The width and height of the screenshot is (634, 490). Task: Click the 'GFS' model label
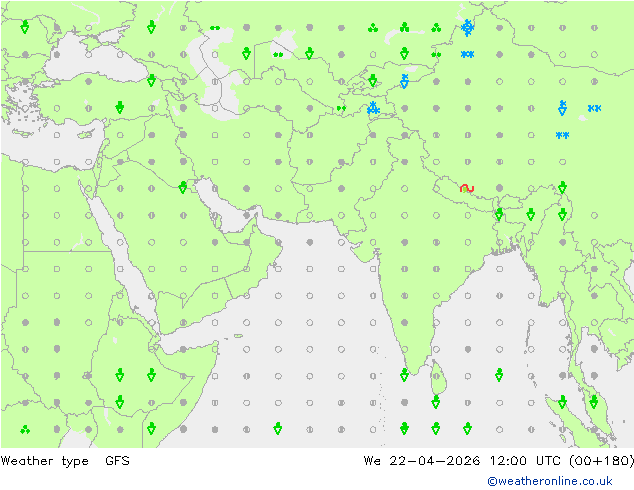click(117, 460)
